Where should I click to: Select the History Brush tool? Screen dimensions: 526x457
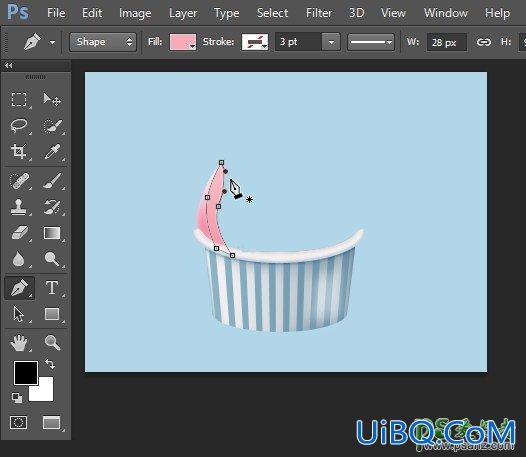(x=52, y=207)
